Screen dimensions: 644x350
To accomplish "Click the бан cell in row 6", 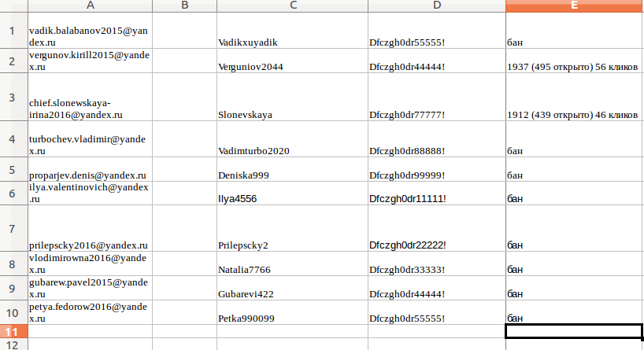I will point(575,193).
